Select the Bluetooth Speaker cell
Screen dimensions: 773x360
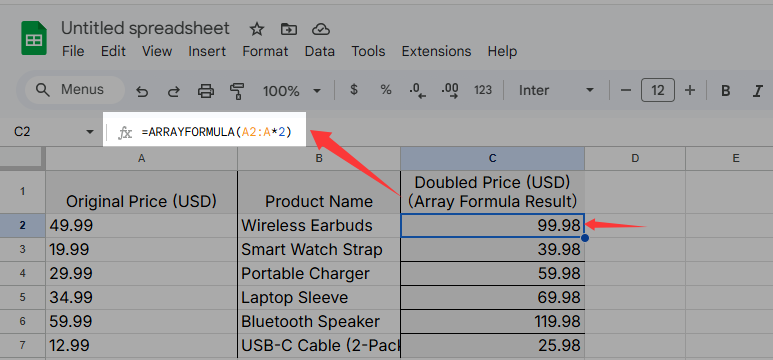tap(319, 322)
